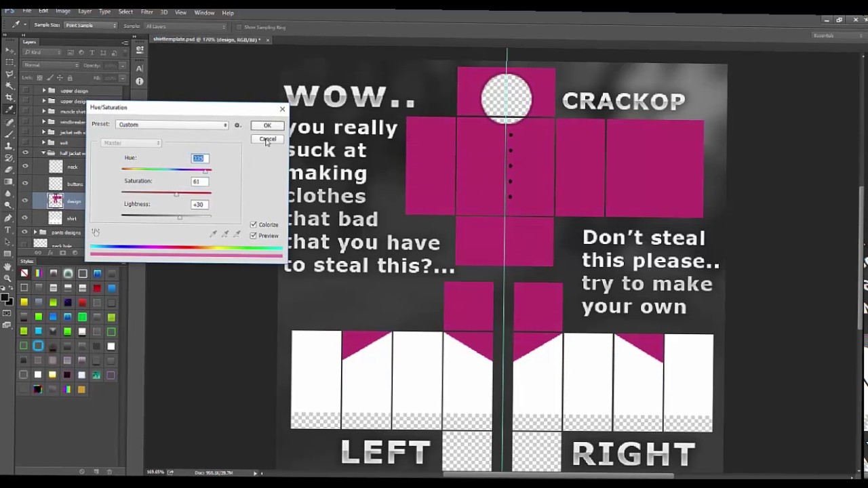Click OK in Hue/Saturation dialog
Image resolution: width=868 pixels, height=488 pixels.
pos(267,125)
